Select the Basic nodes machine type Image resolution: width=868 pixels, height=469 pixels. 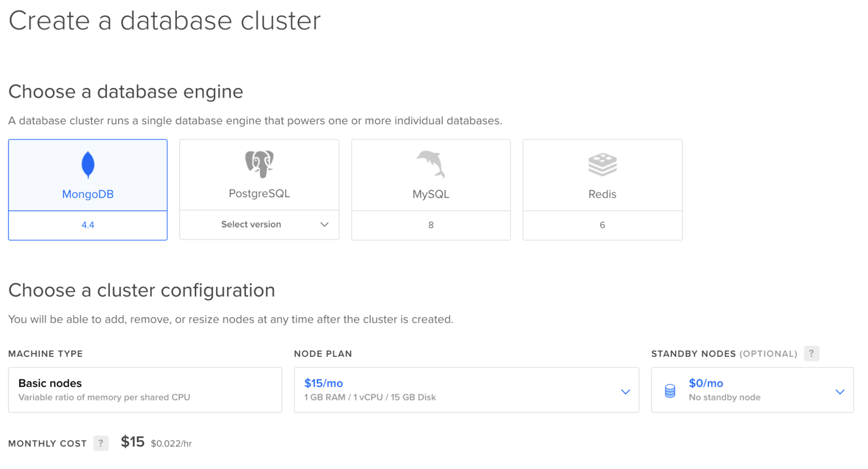pyautogui.click(x=145, y=389)
